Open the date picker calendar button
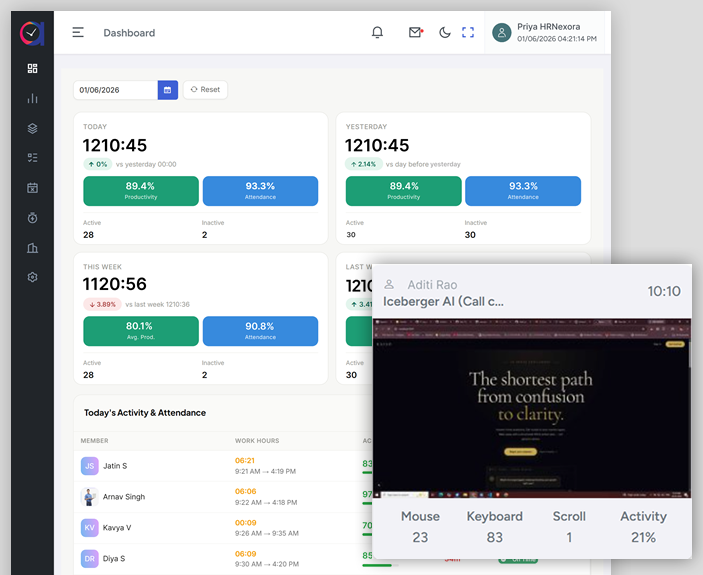 [168, 90]
